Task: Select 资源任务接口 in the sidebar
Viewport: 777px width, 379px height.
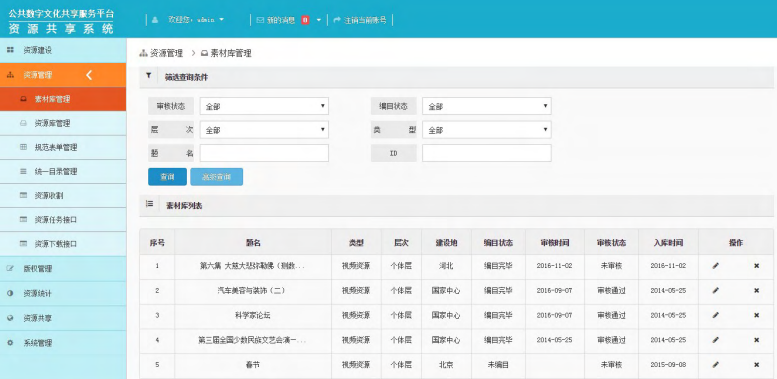Action: tap(63, 220)
